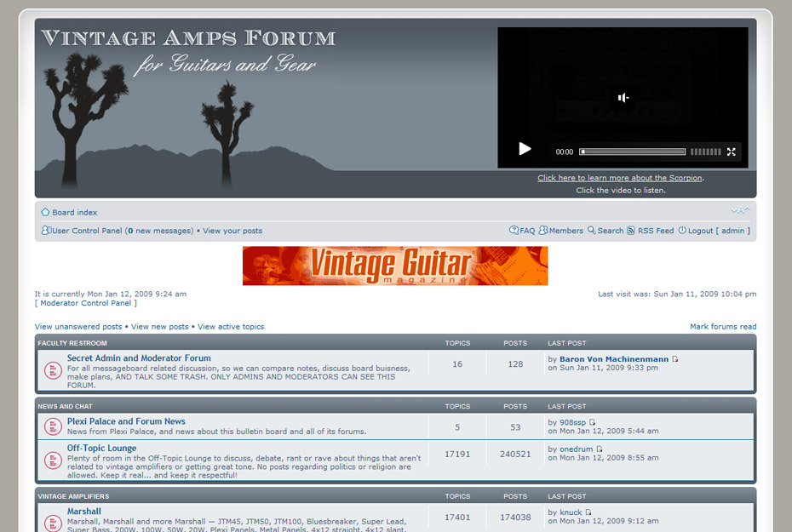Click Secret Admin forum status icon
This screenshot has width=792, height=532.
click(x=53, y=370)
